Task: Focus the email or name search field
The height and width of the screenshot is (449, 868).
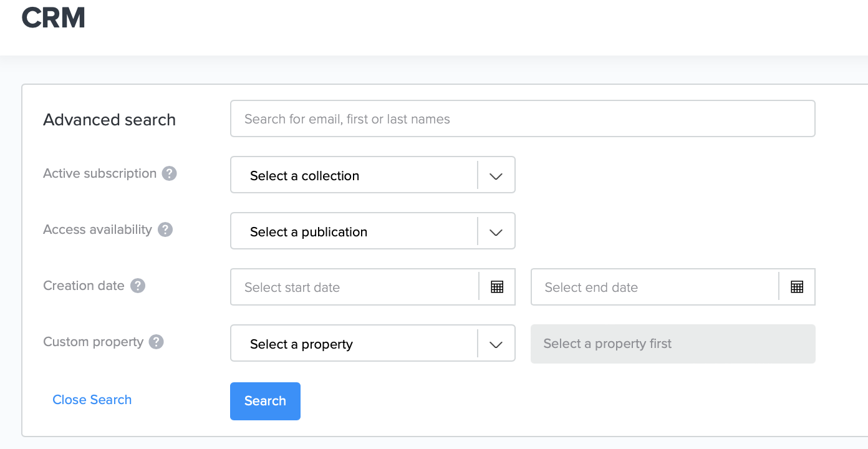Action: (x=523, y=118)
